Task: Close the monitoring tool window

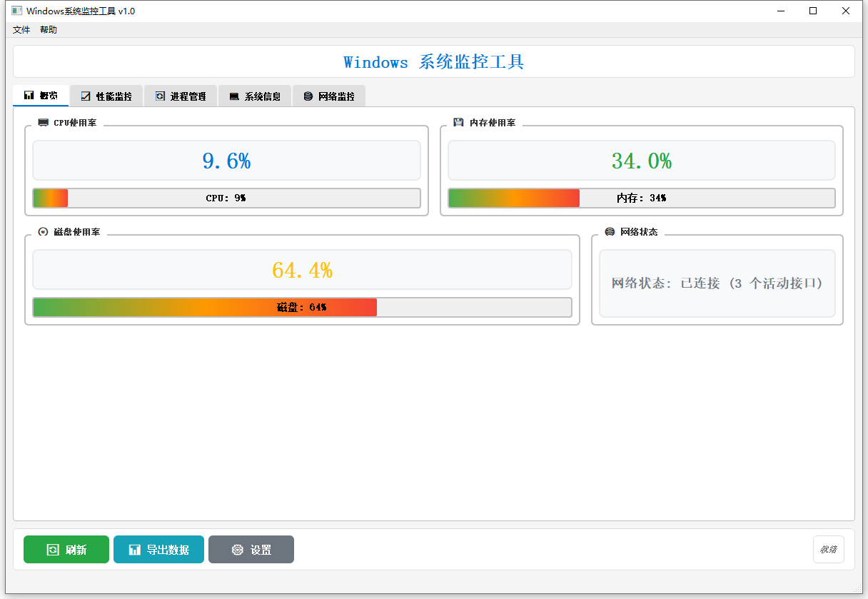Action: 846,11
